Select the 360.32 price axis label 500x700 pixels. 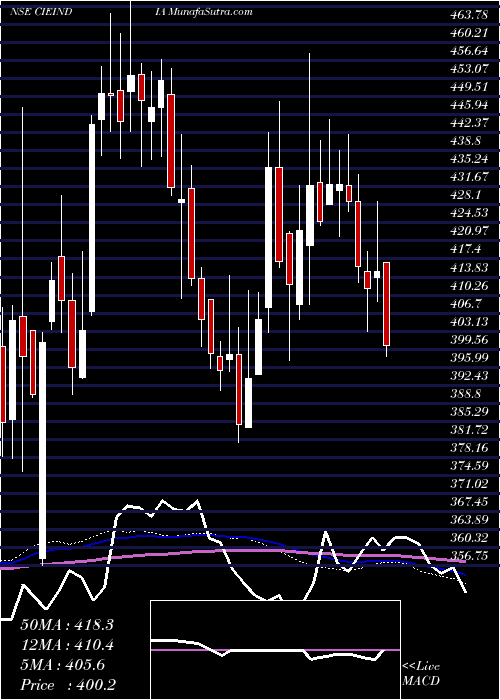468,538
